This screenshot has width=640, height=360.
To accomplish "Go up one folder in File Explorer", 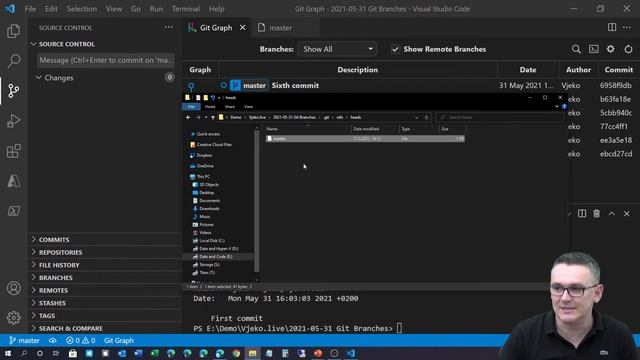I will point(213,118).
